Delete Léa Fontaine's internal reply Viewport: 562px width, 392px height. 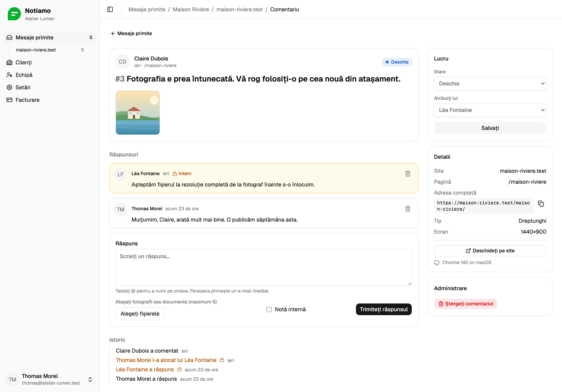point(408,174)
